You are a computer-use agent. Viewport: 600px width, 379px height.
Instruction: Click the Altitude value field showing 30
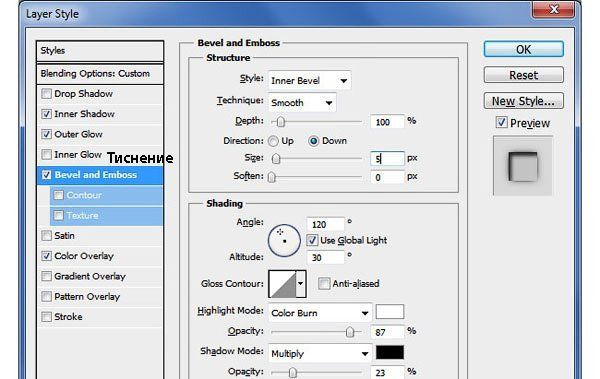(x=325, y=257)
